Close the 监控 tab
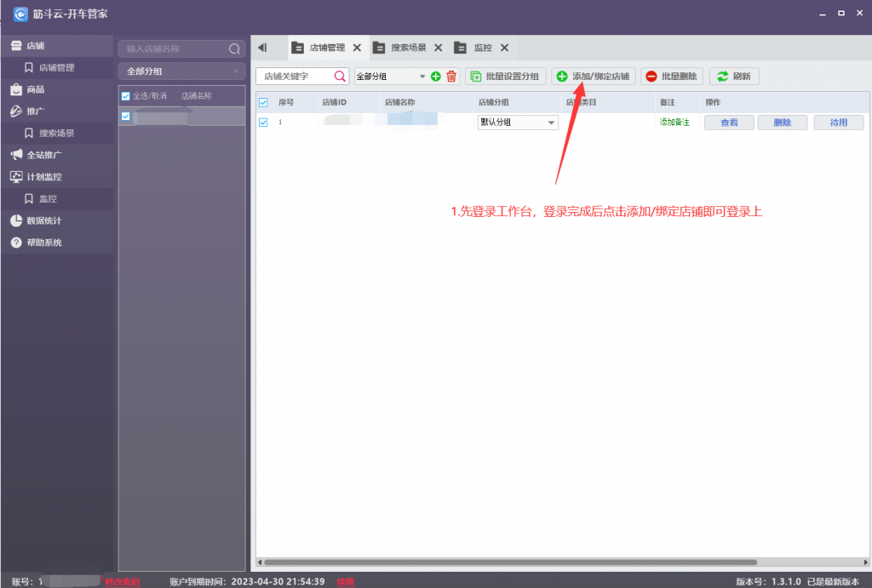Screen dimensions: 872x588 [504, 48]
